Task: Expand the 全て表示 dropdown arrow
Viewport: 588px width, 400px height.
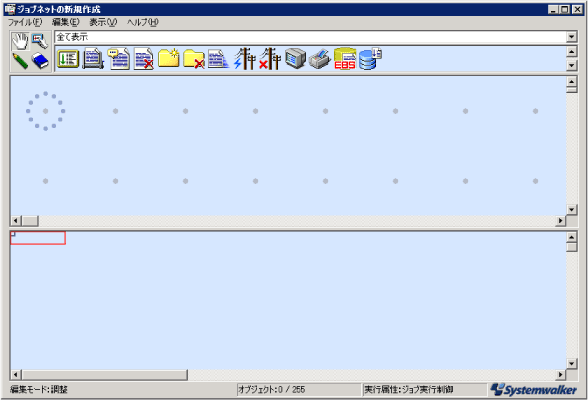Action: tap(572, 37)
